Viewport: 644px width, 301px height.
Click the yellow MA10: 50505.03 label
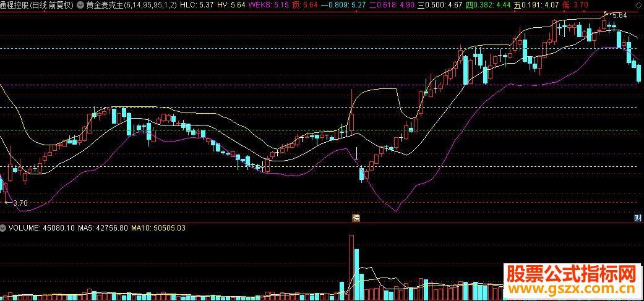pos(158,227)
